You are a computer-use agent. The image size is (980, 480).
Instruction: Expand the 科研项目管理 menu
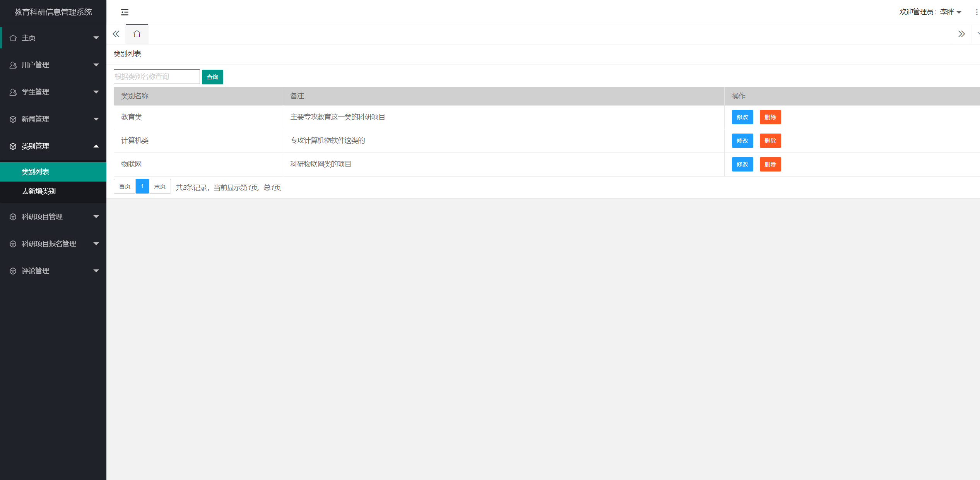pos(53,217)
